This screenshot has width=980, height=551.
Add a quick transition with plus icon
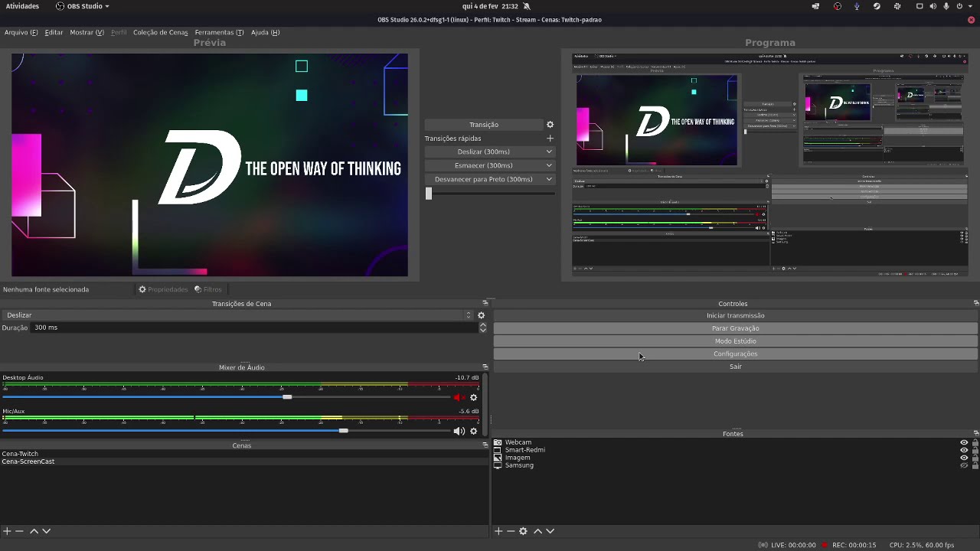pyautogui.click(x=550, y=139)
